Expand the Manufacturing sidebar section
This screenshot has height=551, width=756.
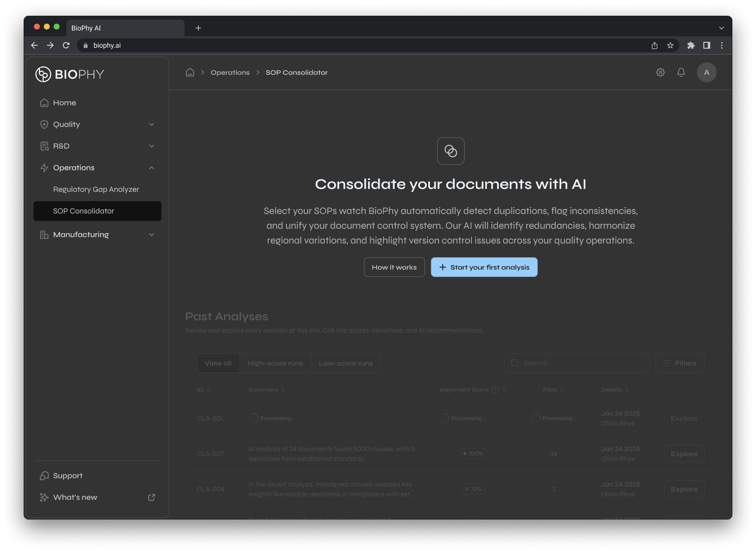tap(151, 235)
